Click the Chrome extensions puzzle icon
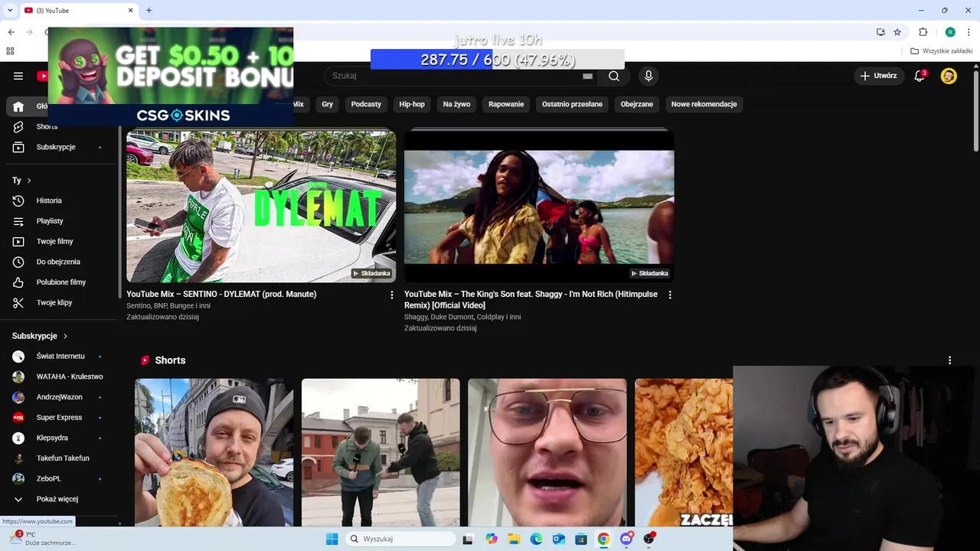The width and height of the screenshot is (980, 551). (923, 32)
